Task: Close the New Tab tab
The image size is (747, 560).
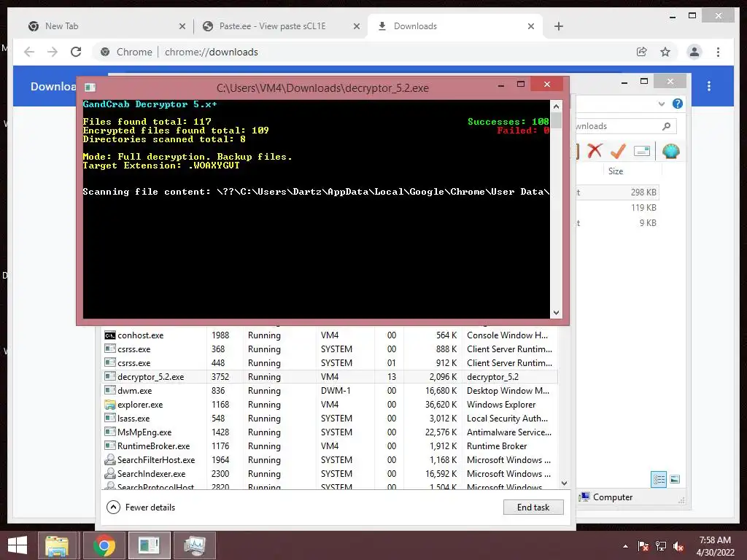Action: click(182, 27)
